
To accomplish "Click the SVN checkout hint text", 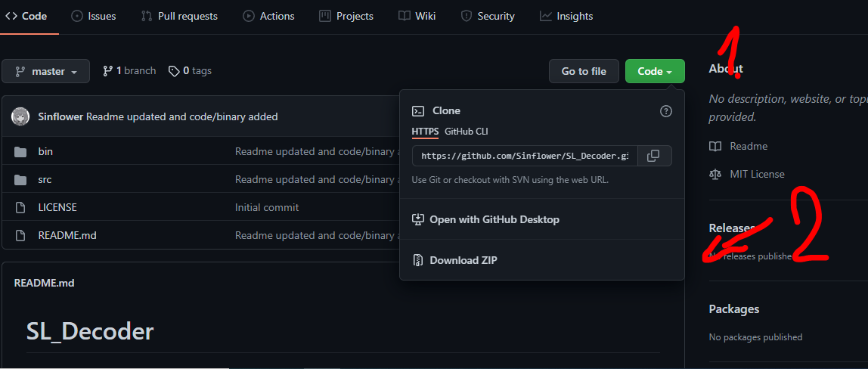I will tap(510, 180).
